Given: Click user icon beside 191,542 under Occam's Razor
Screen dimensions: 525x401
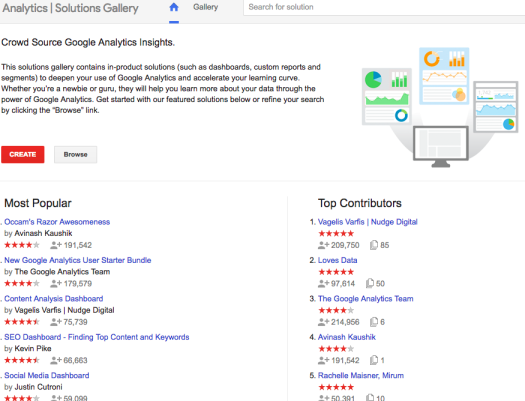Looking at the screenshot, I should click(x=56, y=245).
